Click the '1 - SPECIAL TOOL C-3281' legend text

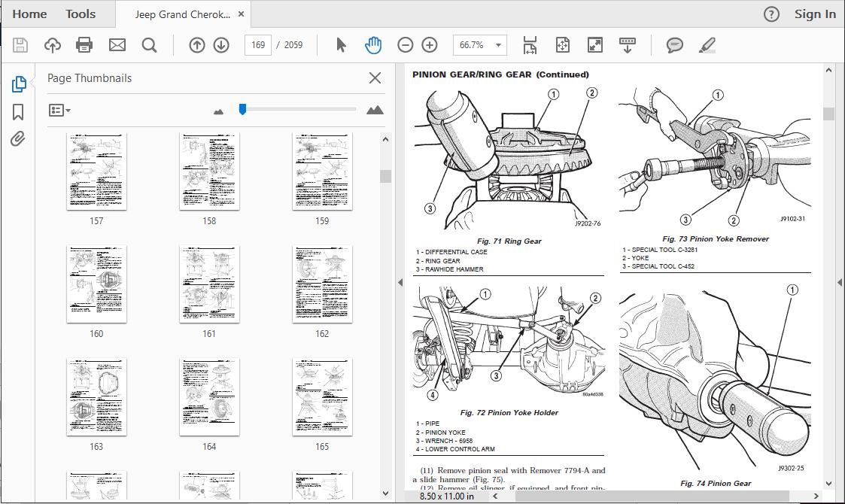(660, 250)
